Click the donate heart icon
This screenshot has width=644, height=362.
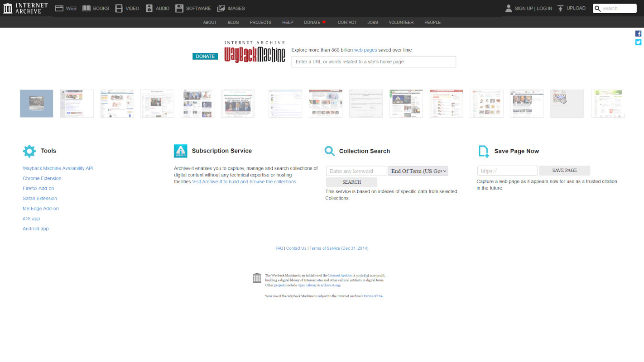(324, 22)
